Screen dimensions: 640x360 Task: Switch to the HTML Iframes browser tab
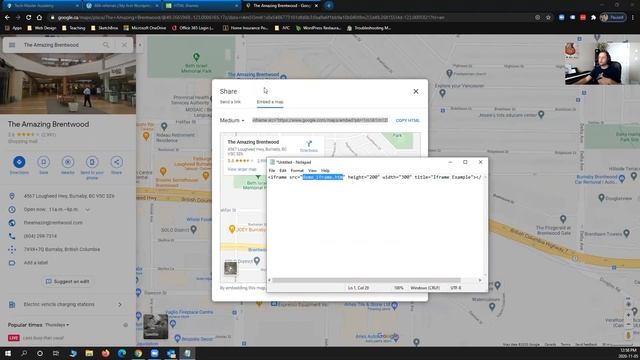coord(201,6)
